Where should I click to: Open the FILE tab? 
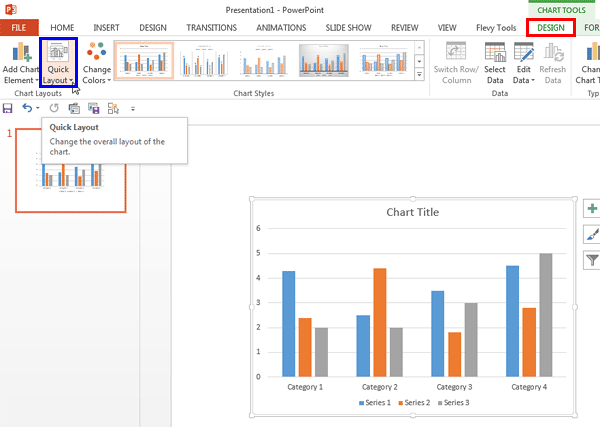point(19,28)
